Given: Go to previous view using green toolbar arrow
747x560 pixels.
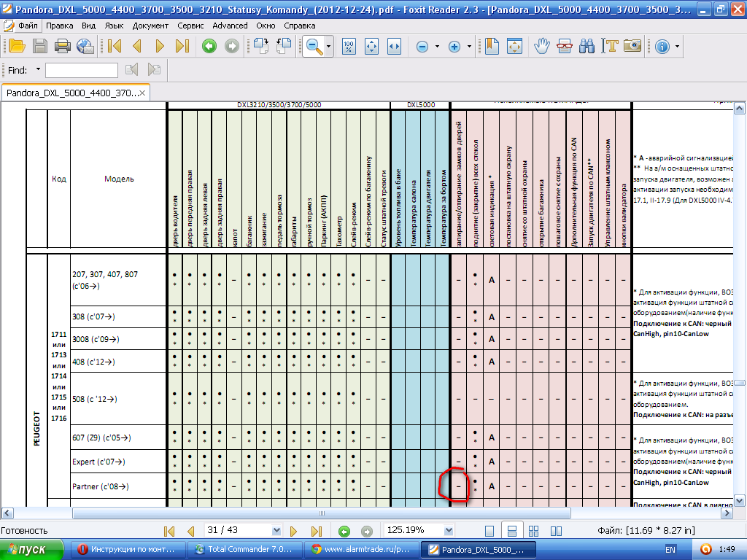Looking at the screenshot, I should click(209, 46).
